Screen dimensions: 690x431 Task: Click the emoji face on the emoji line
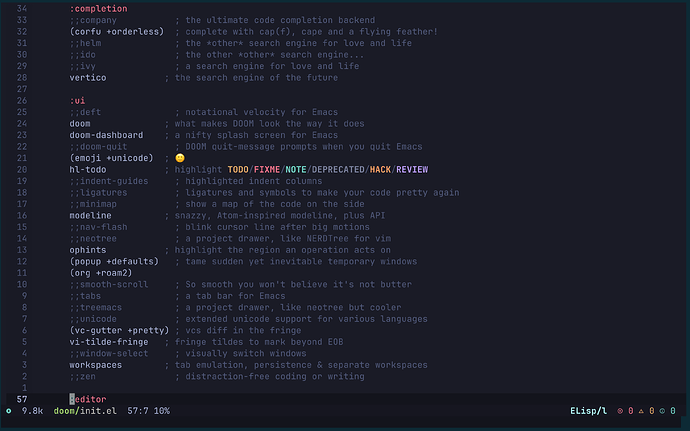[180, 158]
